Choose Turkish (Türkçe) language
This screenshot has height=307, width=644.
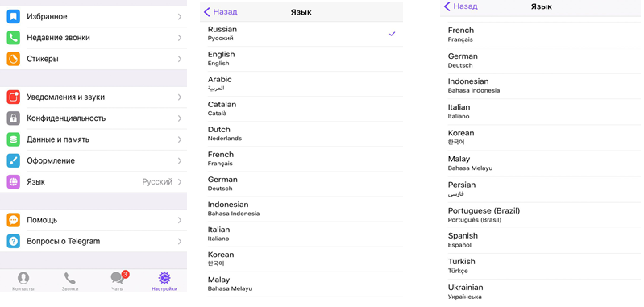point(542,267)
